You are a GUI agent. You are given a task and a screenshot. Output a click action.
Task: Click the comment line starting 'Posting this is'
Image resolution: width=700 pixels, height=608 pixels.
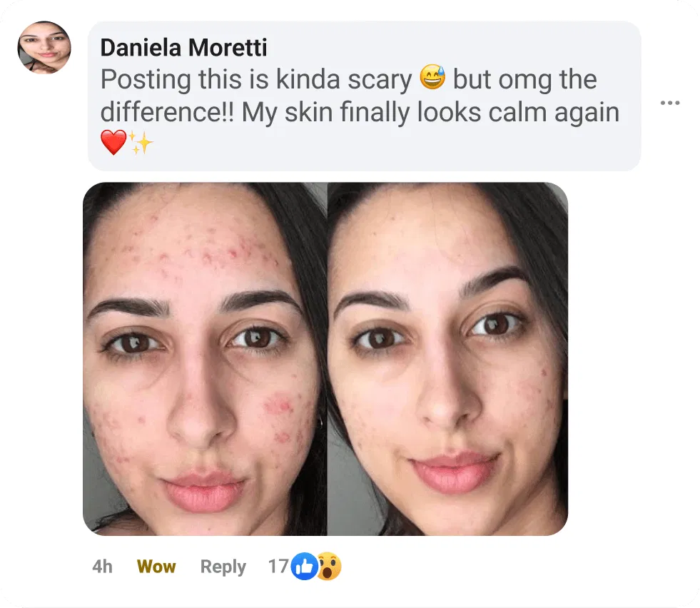[x=349, y=79]
